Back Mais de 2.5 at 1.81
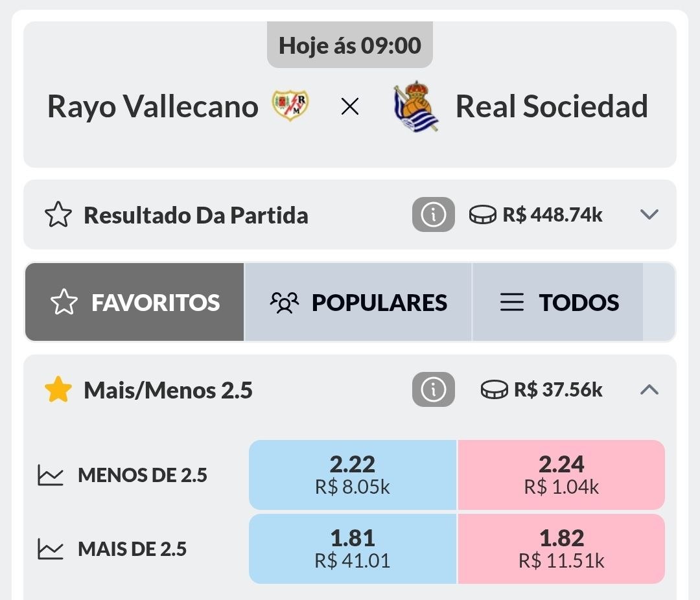Viewport: 700px width, 600px height. [353, 549]
